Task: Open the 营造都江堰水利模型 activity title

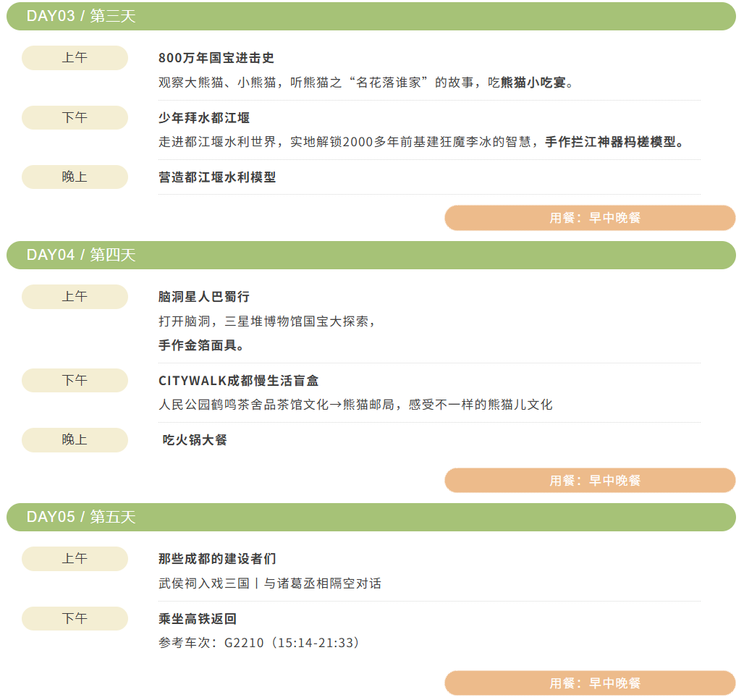Action: (221, 177)
